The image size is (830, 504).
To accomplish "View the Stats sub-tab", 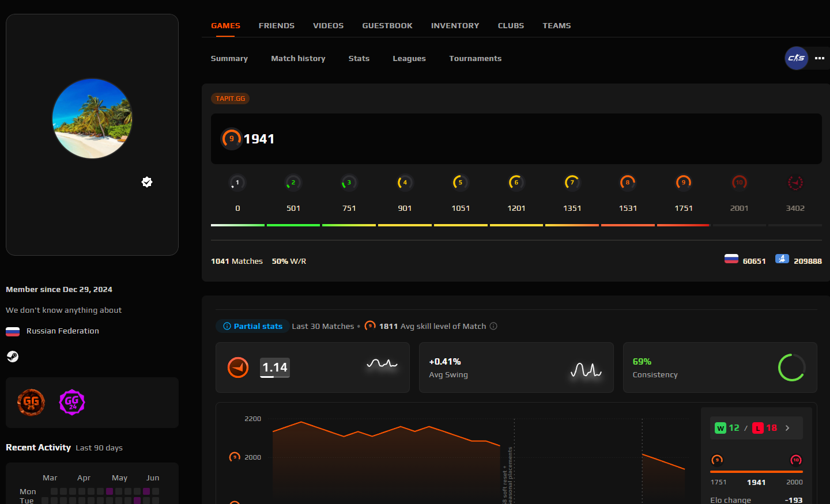I will (x=359, y=58).
